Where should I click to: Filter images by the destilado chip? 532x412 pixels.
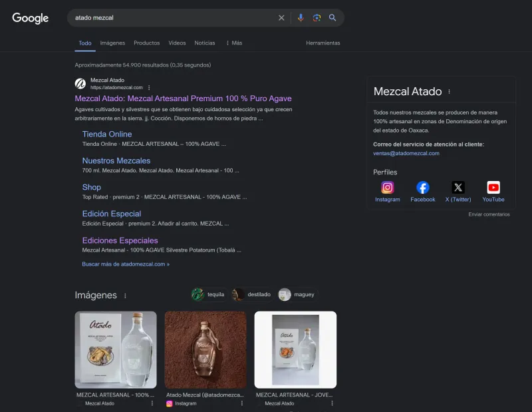[x=251, y=294]
